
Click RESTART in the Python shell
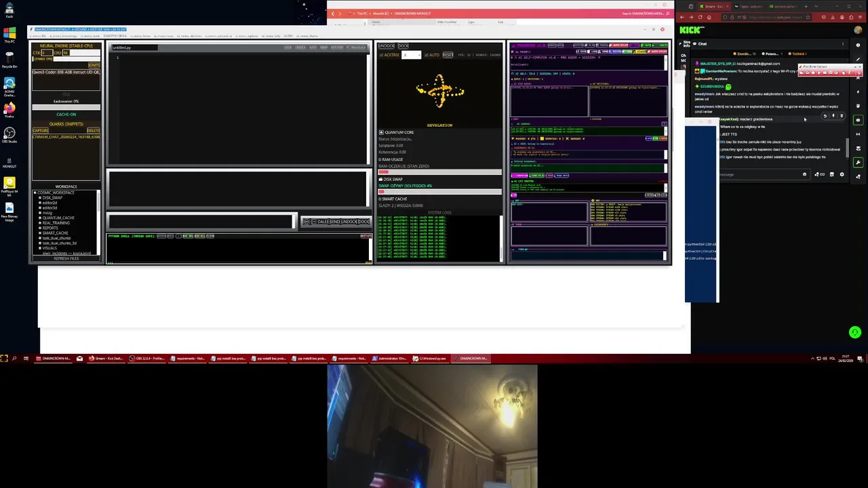point(366,236)
